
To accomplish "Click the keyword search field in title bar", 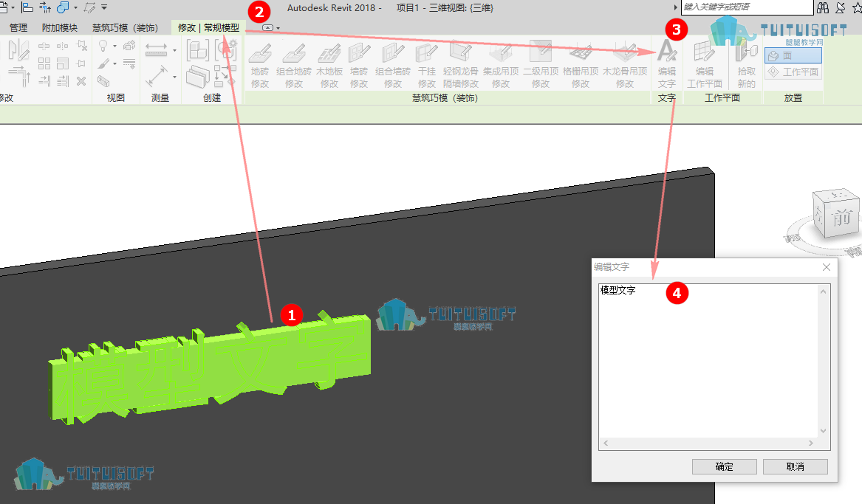I will (x=747, y=7).
